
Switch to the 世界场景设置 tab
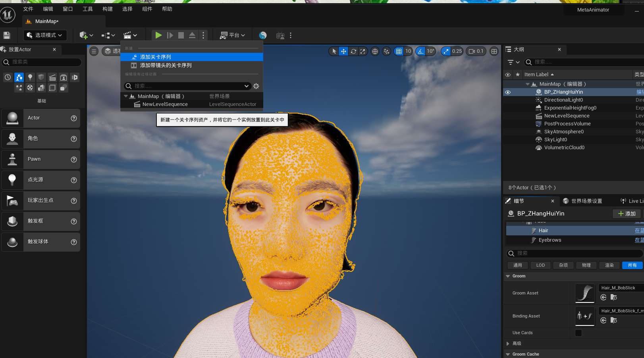tap(582, 201)
